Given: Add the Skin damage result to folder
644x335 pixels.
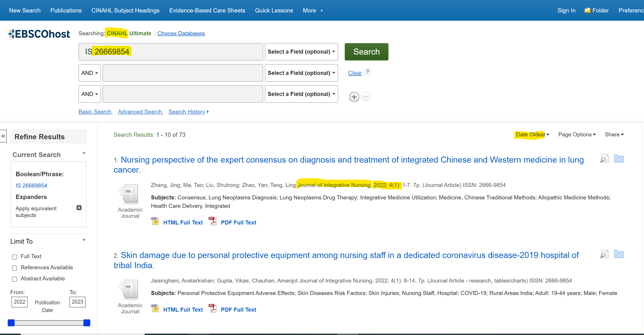Looking at the screenshot, I should (619, 254).
